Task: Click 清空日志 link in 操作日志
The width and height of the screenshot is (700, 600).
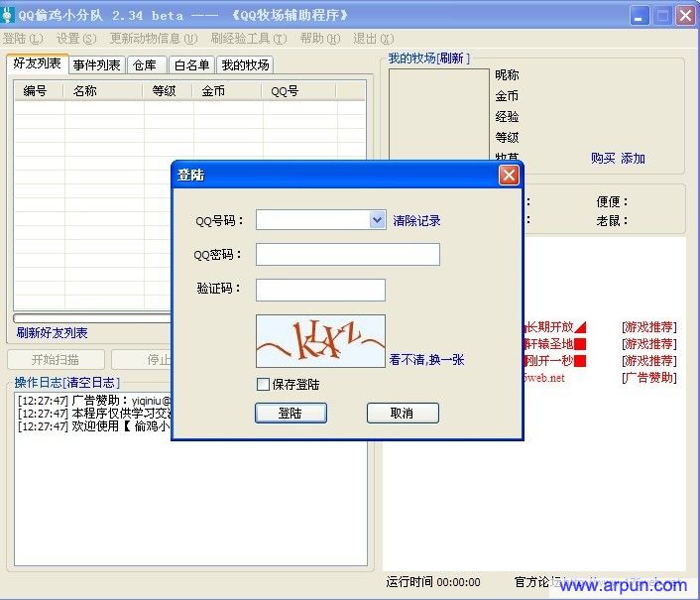Action: pos(90,383)
